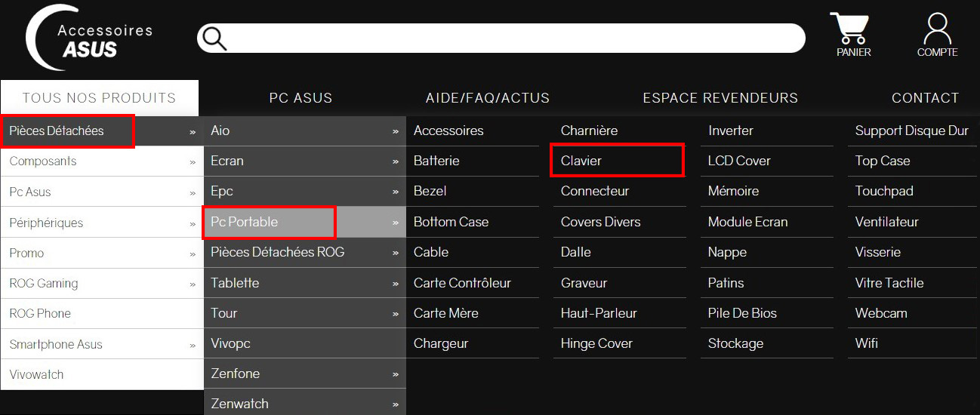Open Tablette submenu item
The height and width of the screenshot is (415, 980).
[x=305, y=283]
